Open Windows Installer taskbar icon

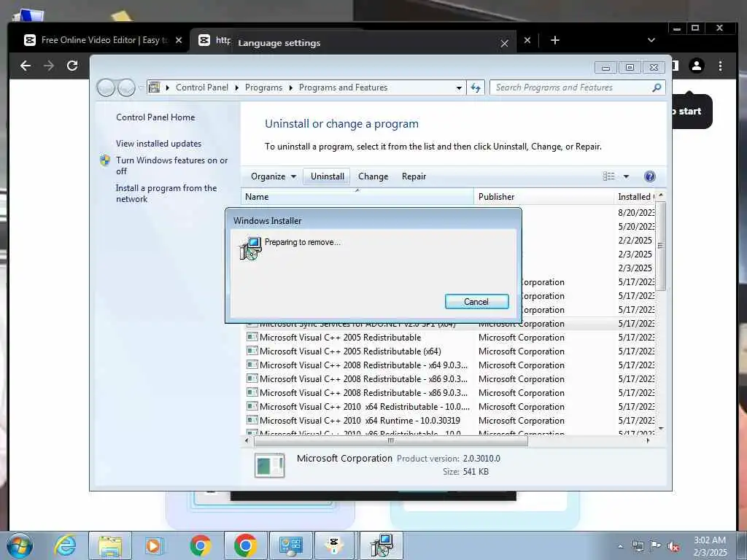click(x=382, y=545)
